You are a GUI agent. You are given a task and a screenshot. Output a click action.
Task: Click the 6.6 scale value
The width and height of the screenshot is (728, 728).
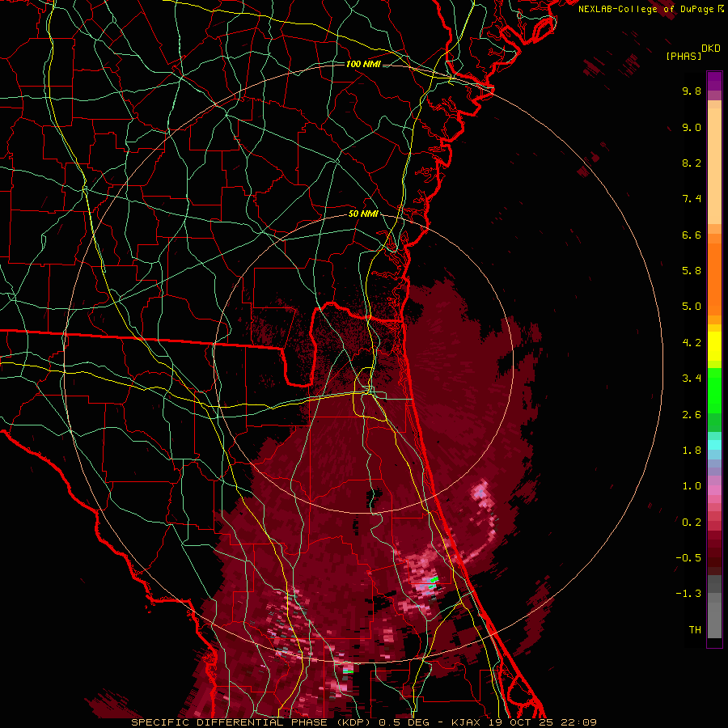692,235
